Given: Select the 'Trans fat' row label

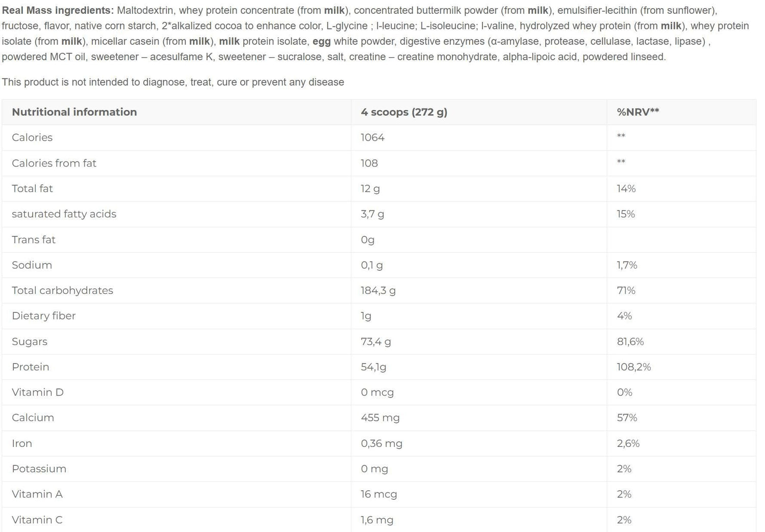Looking at the screenshot, I should [x=34, y=240].
